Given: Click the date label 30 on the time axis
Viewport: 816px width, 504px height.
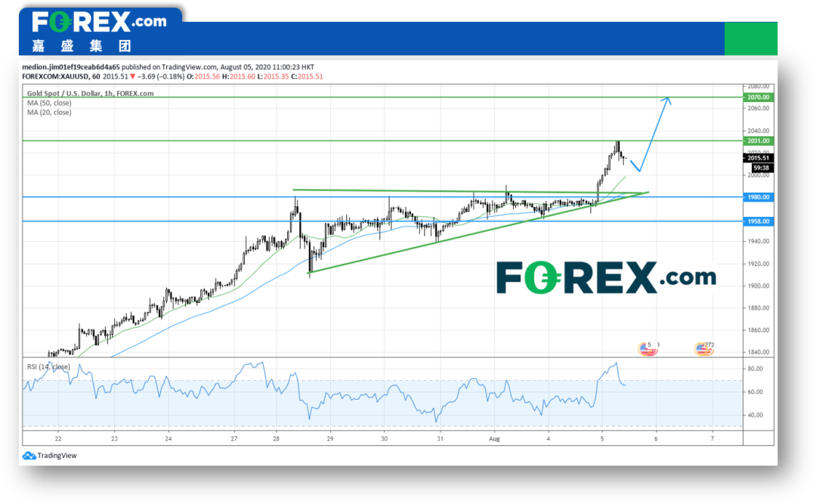Looking at the screenshot, I should click(x=384, y=439).
